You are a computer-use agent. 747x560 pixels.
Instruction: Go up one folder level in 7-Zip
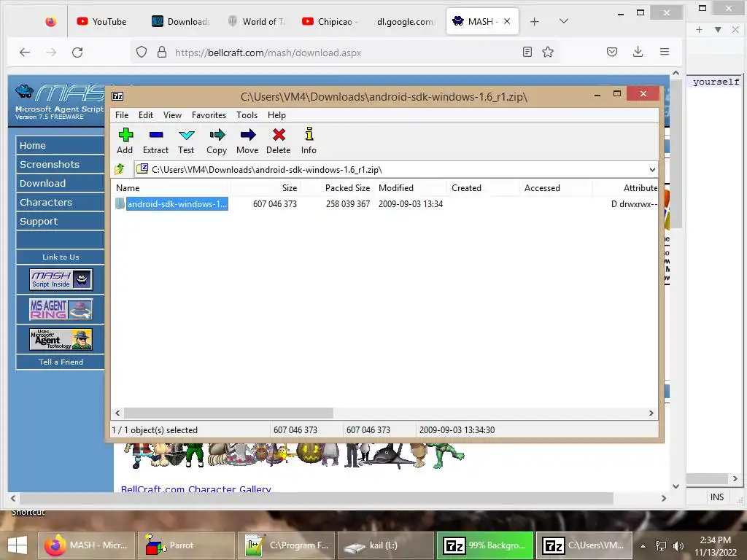tap(120, 169)
